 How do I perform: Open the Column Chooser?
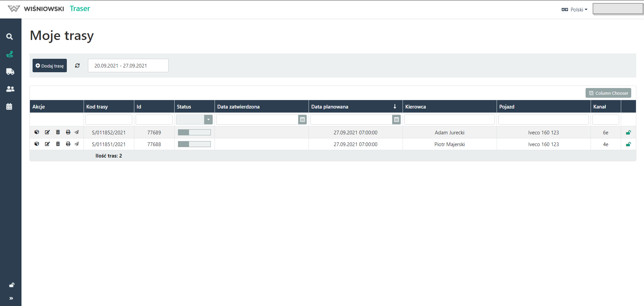[608, 93]
